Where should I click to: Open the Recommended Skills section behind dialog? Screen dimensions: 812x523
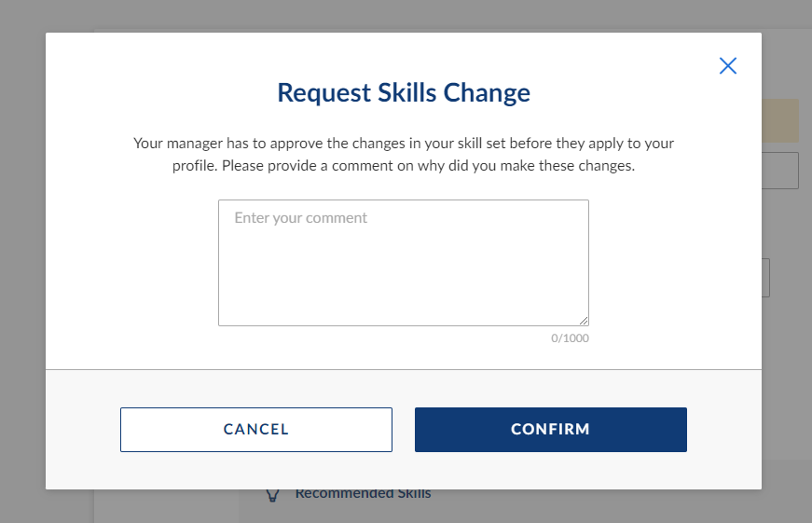click(363, 493)
